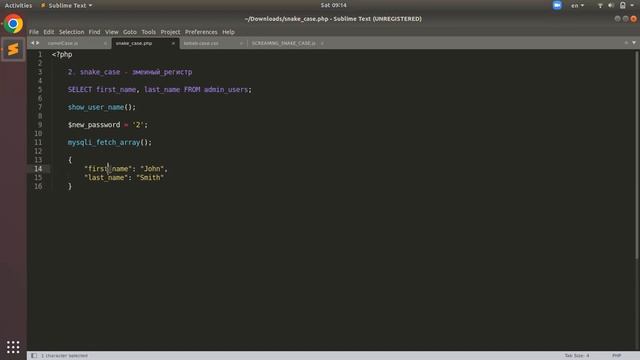The width and height of the screenshot is (640, 360).
Task: Click the '"Smith"' string value
Action: pyautogui.click(x=150, y=178)
